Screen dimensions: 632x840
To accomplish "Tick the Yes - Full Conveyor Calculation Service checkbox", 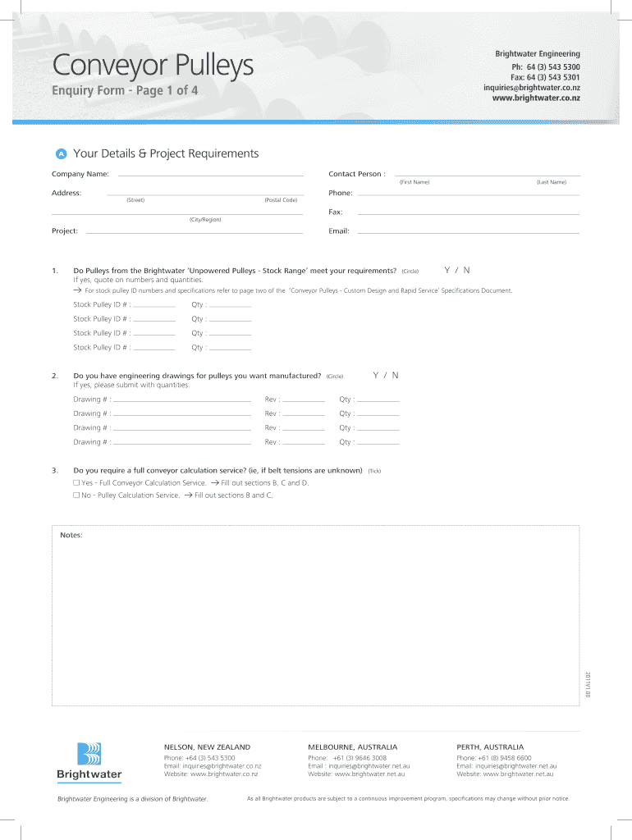I will click(76, 483).
